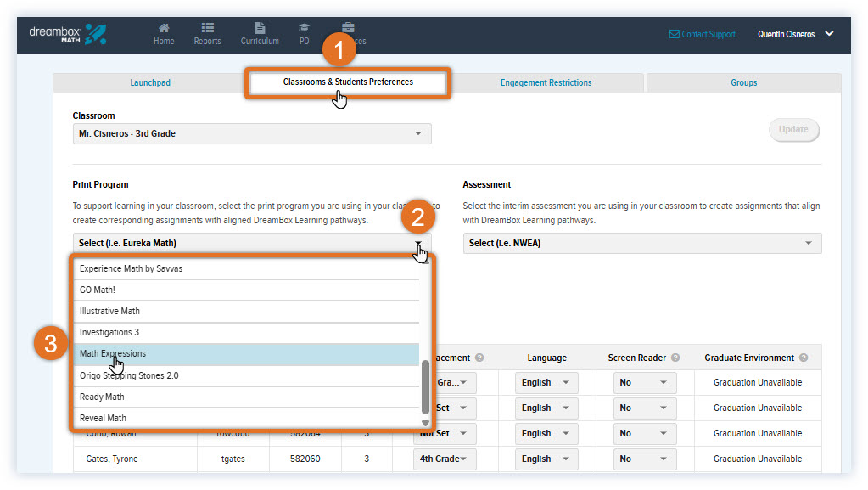Choose Origo Stepping Stones 2.0 option
This screenshot has height=490, width=868.
click(x=246, y=376)
